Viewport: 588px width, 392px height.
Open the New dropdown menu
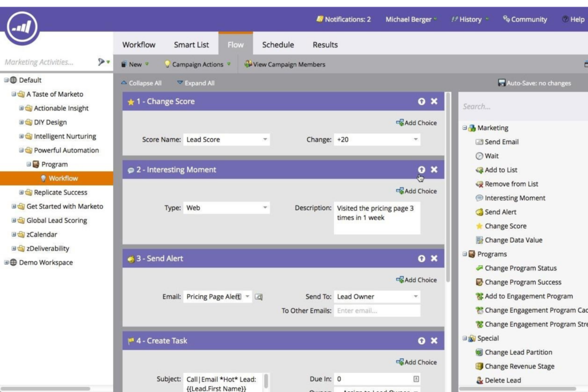coord(135,64)
